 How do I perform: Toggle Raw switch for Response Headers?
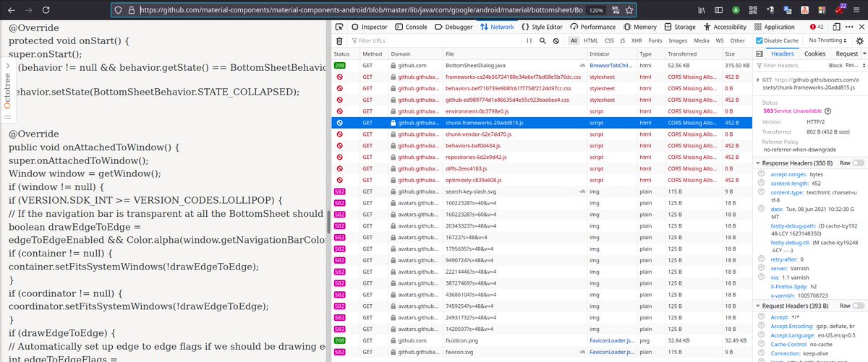point(859,163)
